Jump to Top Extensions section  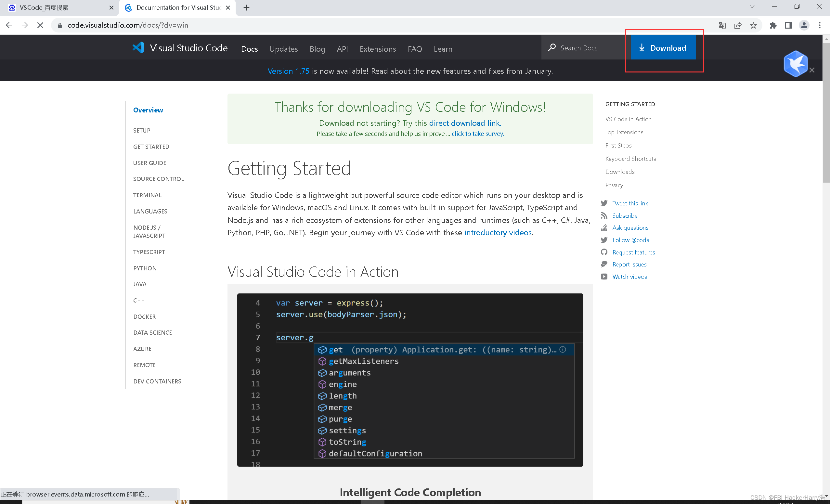pyautogui.click(x=624, y=132)
